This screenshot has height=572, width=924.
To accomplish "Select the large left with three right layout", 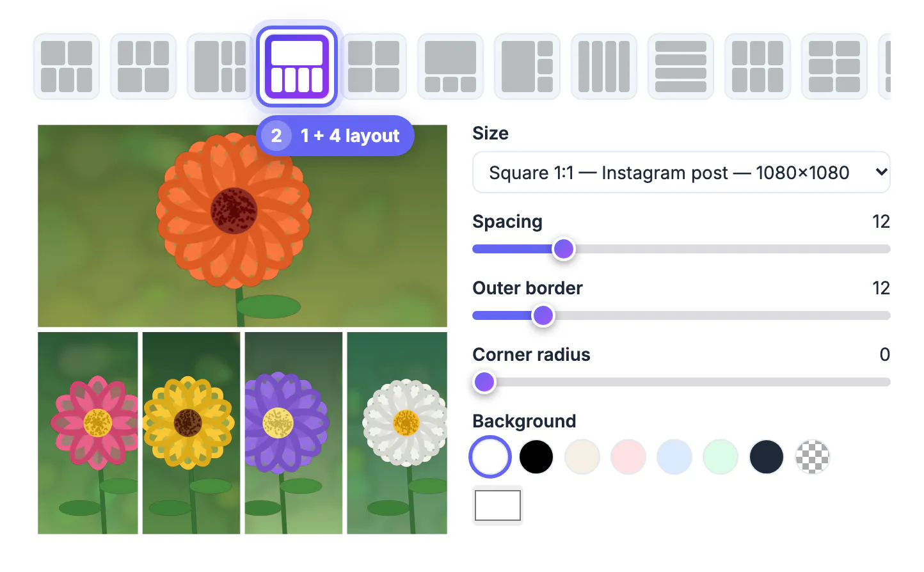I will tap(527, 67).
